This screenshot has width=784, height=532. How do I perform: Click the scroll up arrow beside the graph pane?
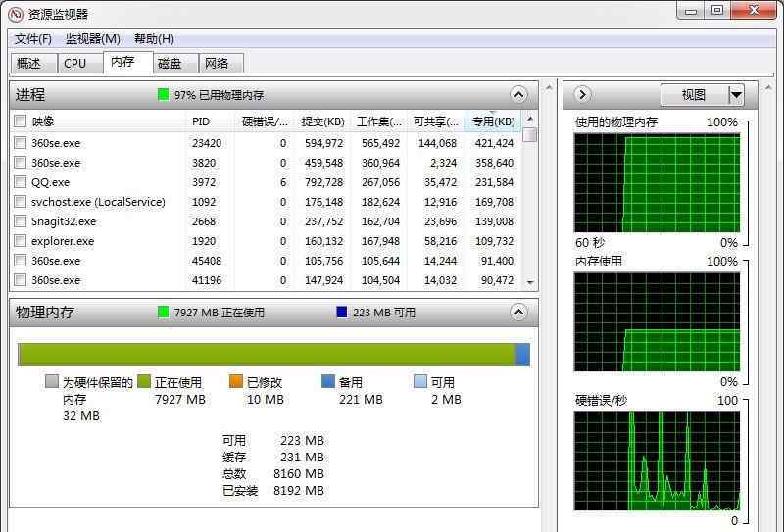768,87
